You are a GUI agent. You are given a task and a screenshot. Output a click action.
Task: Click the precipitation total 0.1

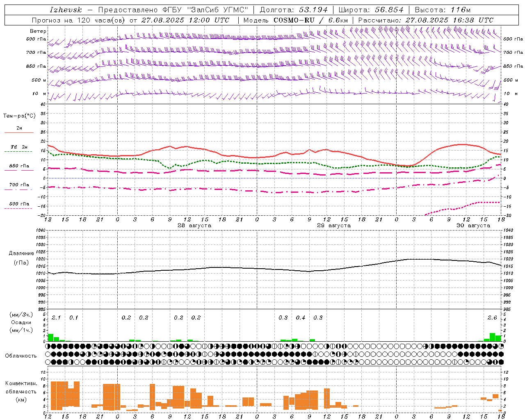73,318
